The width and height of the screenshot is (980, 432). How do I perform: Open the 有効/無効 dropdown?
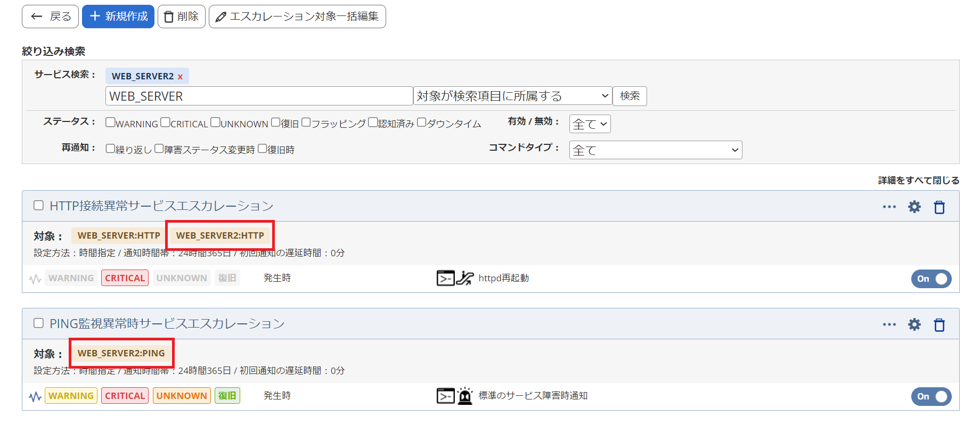tap(590, 124)
